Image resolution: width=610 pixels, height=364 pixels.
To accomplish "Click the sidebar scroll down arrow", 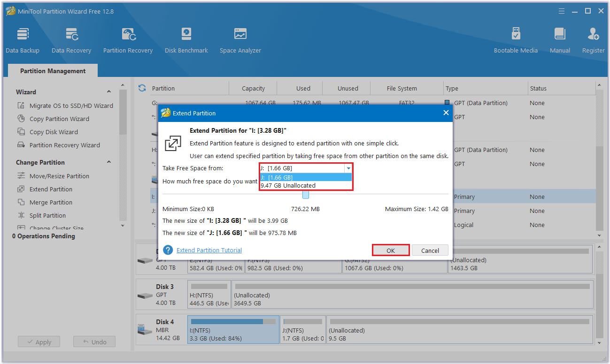I will (123, 226).
